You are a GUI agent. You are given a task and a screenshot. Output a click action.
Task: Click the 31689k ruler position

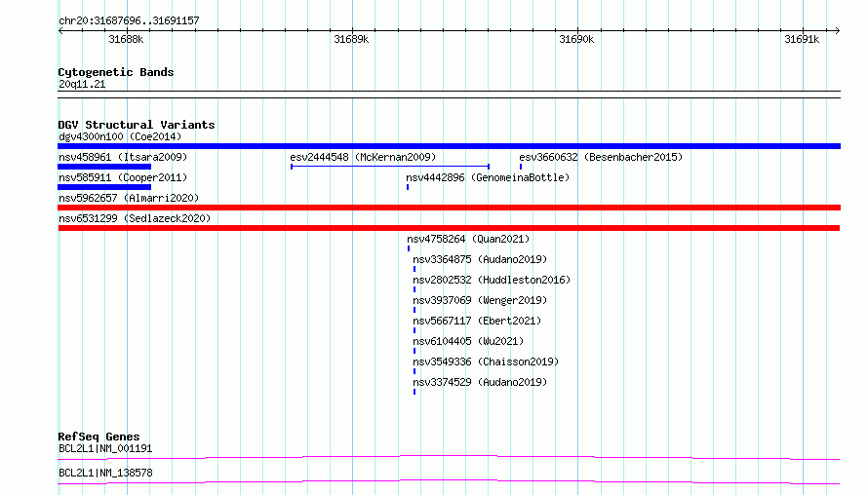[351, 39]
